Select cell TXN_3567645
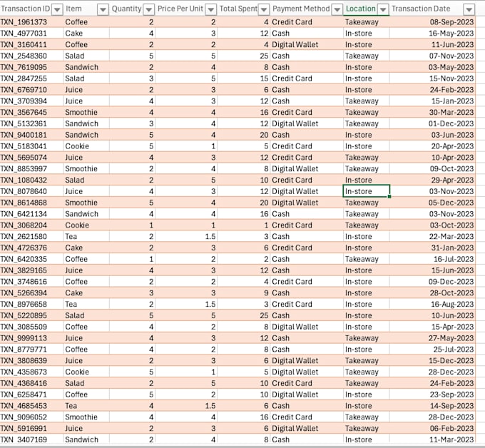 point(31,112)
